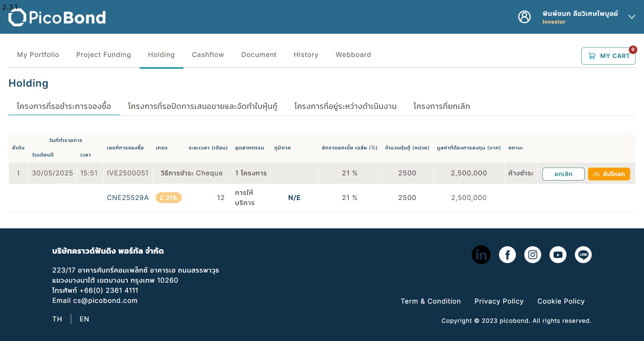Screen dimensions: 644x341
Task: Select the โครงการที่ยกเลิก sub-tab
Action: tap(442, 106)
